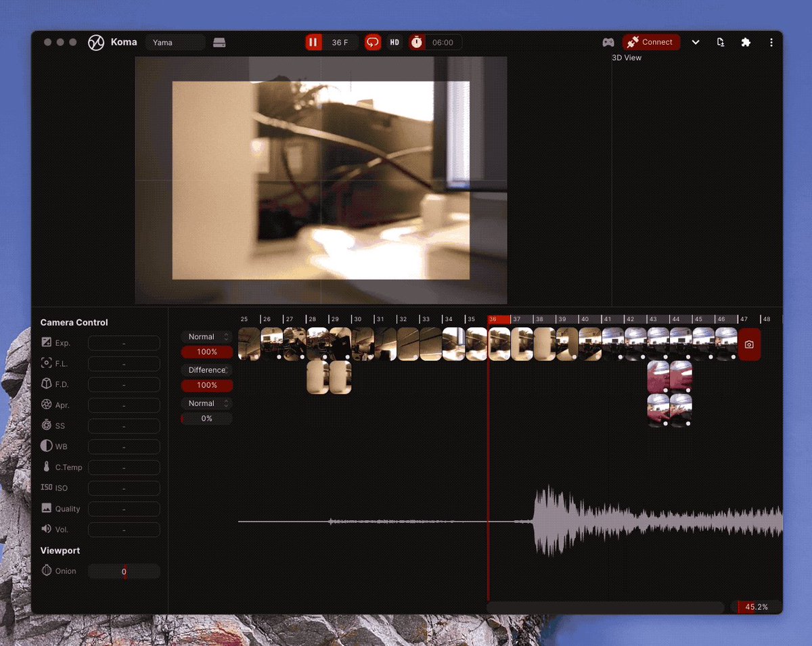Viewport: 812px width, 646px height.
Task: Click the export file icon
Action: coord(721,43)
